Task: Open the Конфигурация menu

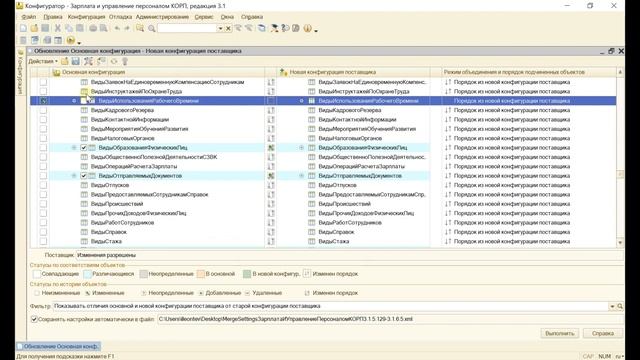Action: (86, 17)
